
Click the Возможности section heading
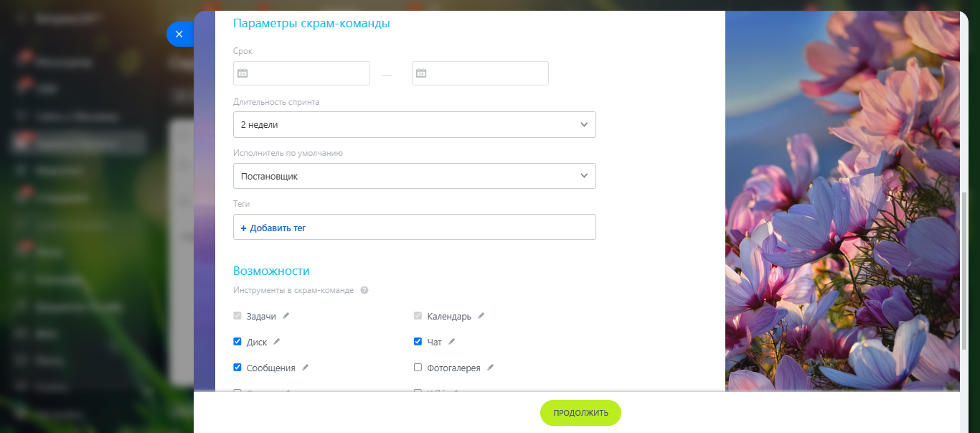[271, 271]
